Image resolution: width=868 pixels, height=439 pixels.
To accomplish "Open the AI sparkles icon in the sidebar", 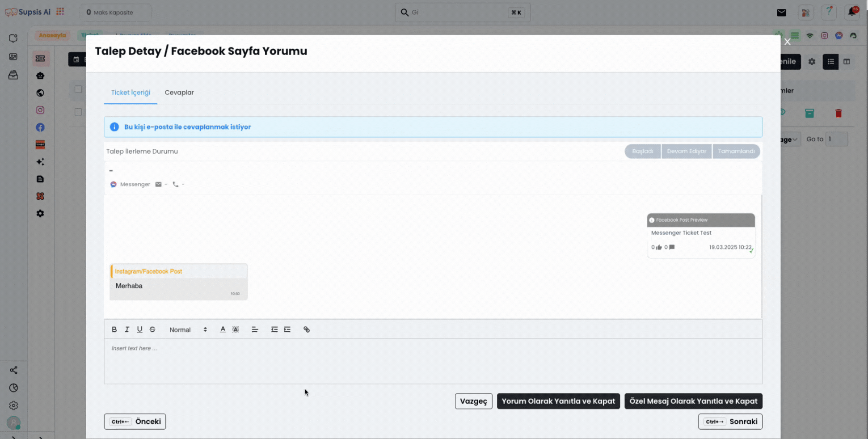I will (40, 162).
